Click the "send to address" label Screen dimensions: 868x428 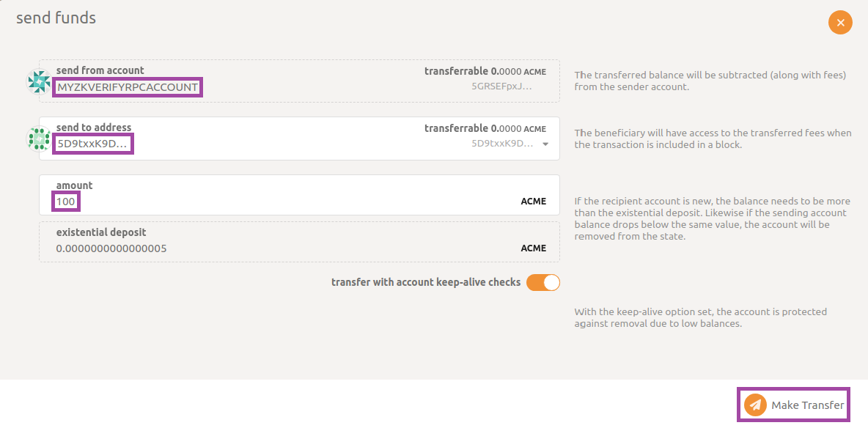click(x=94, y=128)
